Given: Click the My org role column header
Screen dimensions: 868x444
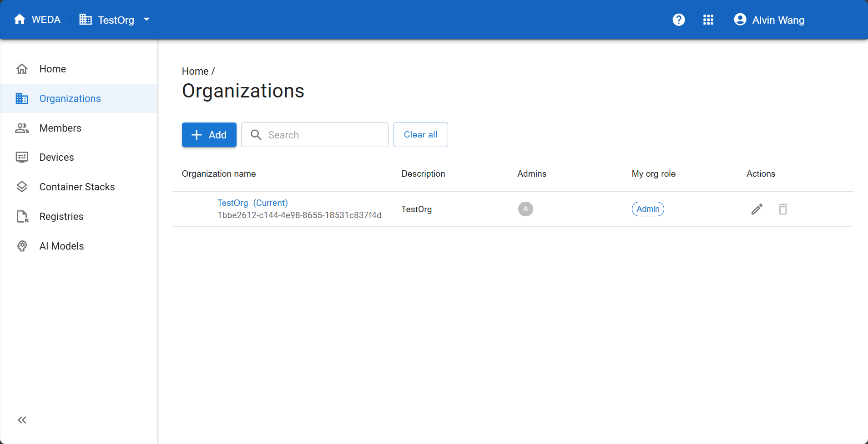Looking at the screenshot, I should pyautogui.click(x=654, y=174).
